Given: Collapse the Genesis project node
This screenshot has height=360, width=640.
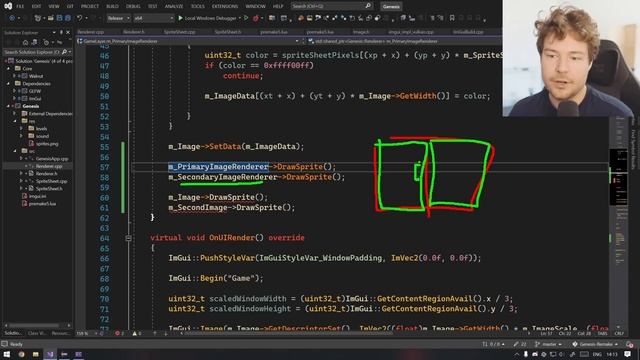Looking at the screenshot, I should pyautogui.click(x=9, y=106).
